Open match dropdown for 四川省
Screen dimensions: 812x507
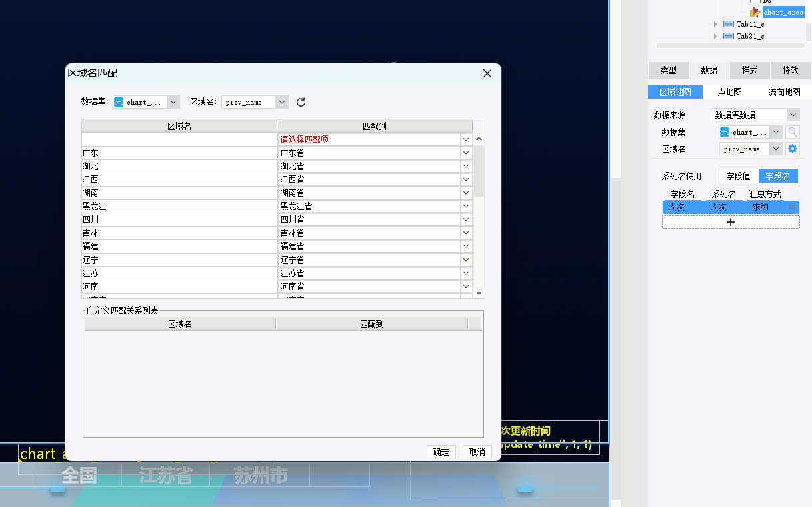[x=466, y=219]
